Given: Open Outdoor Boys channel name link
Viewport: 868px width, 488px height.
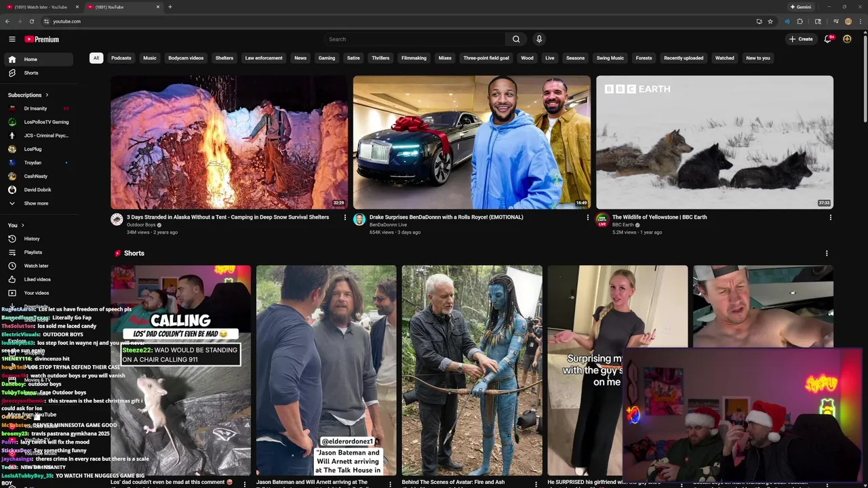Looking at the screenshot, I should (x=141, y=225).
